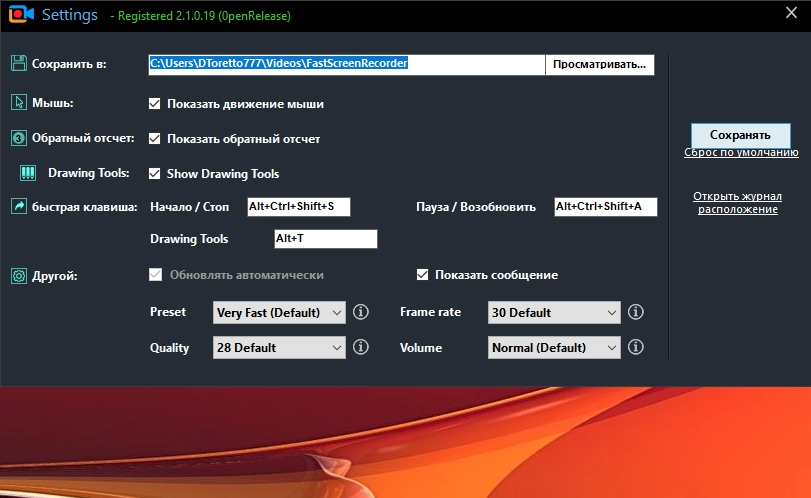
Task: Click the countdown timer icon
Action: click(19, 138)
